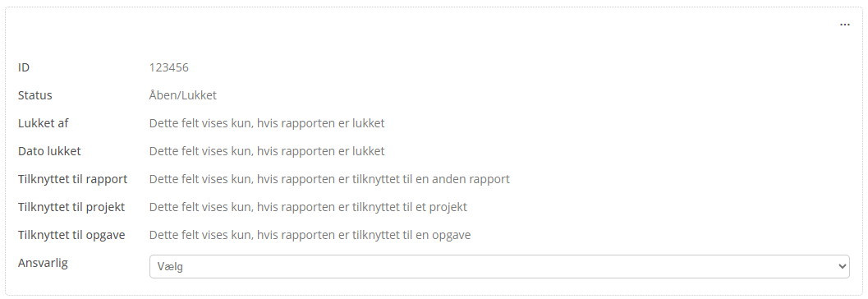868x299 pixels.
Task: Click the Tilknyttet til opgave label
Action: pos(71,235)
